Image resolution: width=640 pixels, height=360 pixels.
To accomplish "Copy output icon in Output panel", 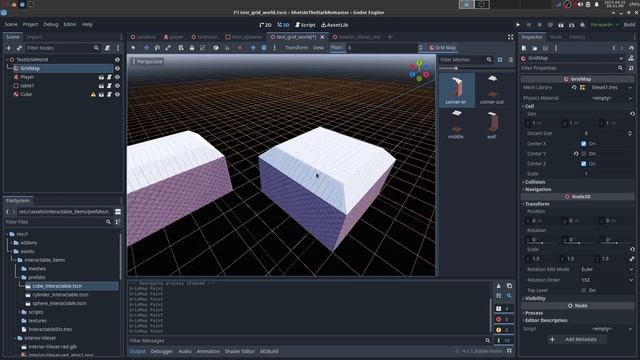I will (x=509, y=286).
